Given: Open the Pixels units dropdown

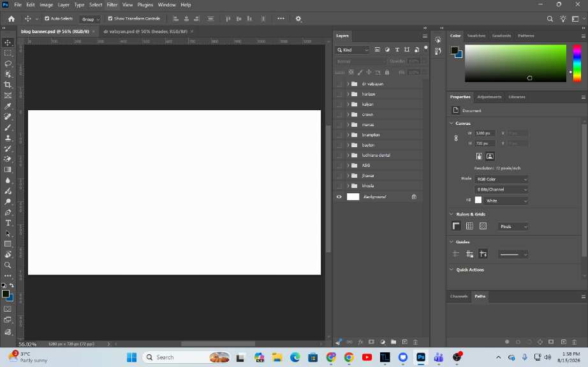Looking at the screenshot, I should pyautogui.click(x=513, y=227).
